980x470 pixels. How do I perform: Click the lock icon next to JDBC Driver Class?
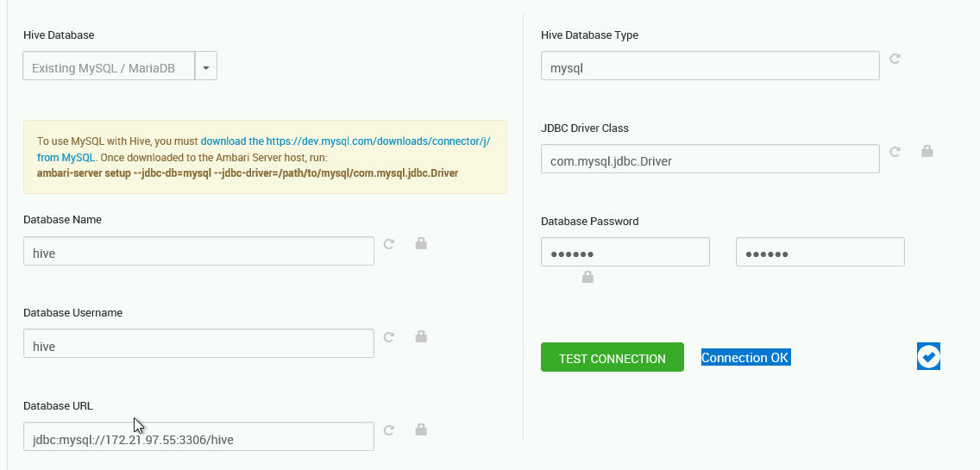point(927,151)
